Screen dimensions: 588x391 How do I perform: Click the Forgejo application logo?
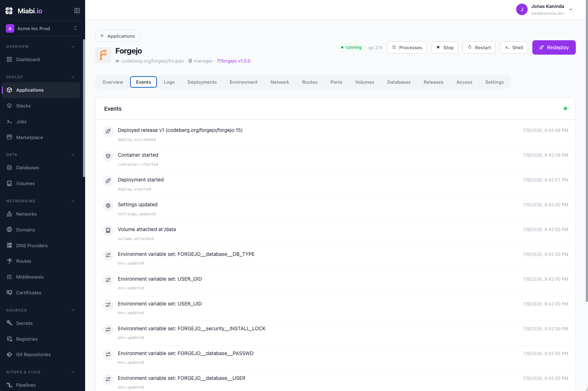tap(103, 55)
